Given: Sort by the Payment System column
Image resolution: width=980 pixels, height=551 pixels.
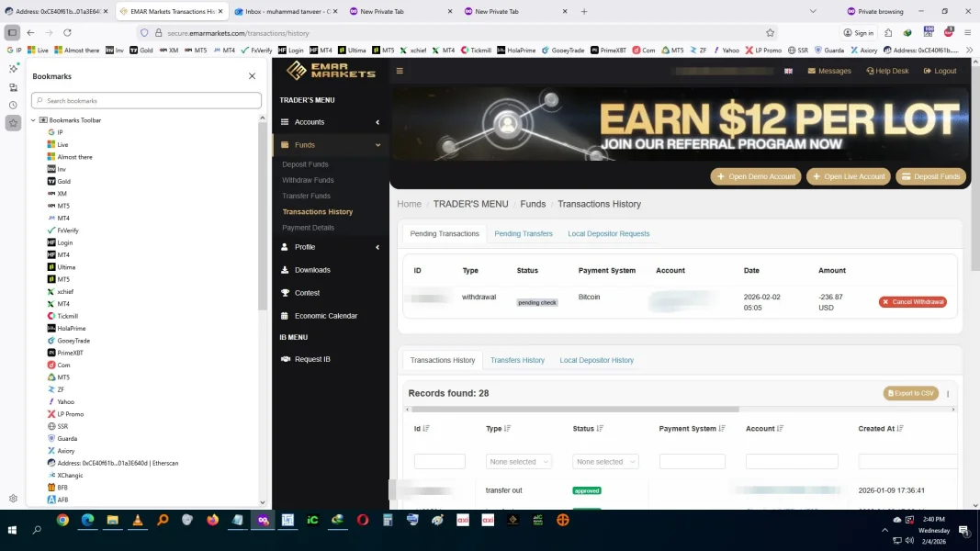Looking at the screenshot, I should click(x=692, y=429).
